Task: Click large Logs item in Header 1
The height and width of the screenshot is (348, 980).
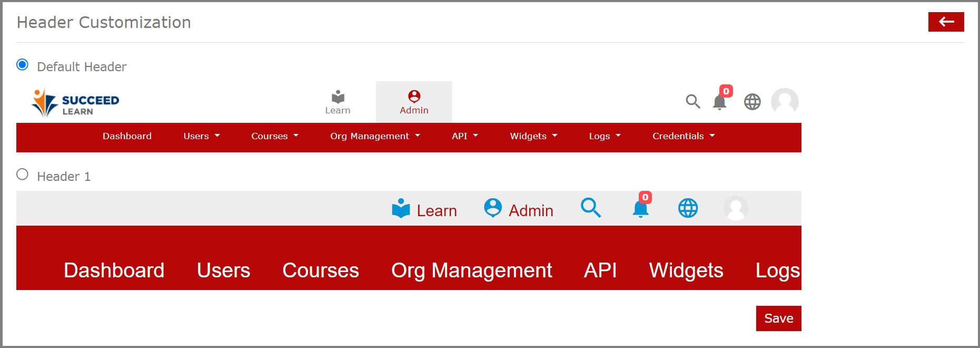Action: click(x=778, y=270)
